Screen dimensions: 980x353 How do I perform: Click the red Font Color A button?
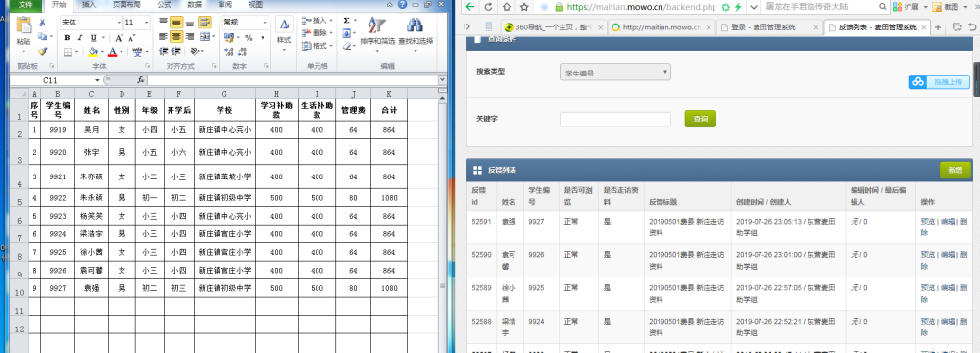pyautogui.click(x=112, y=53)
